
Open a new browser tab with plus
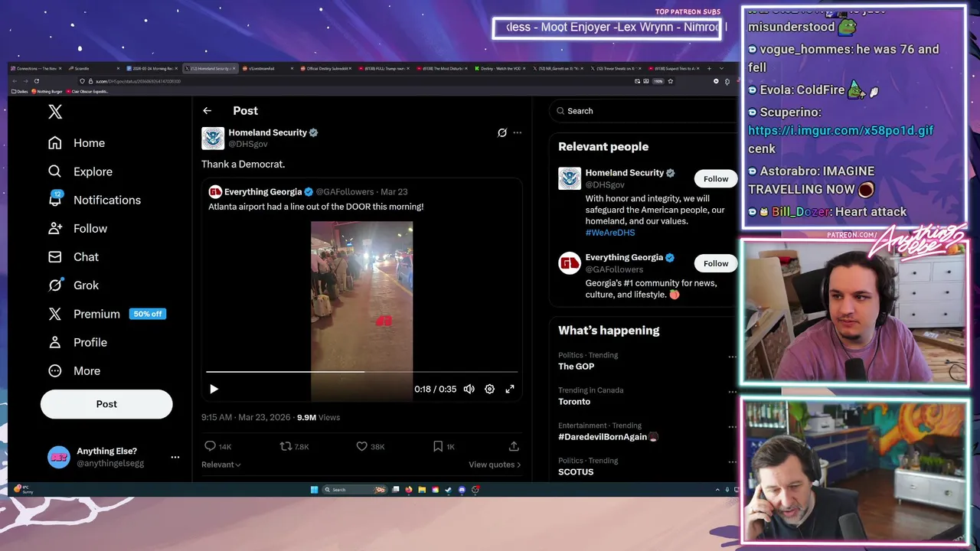click(x=710, y=68)
